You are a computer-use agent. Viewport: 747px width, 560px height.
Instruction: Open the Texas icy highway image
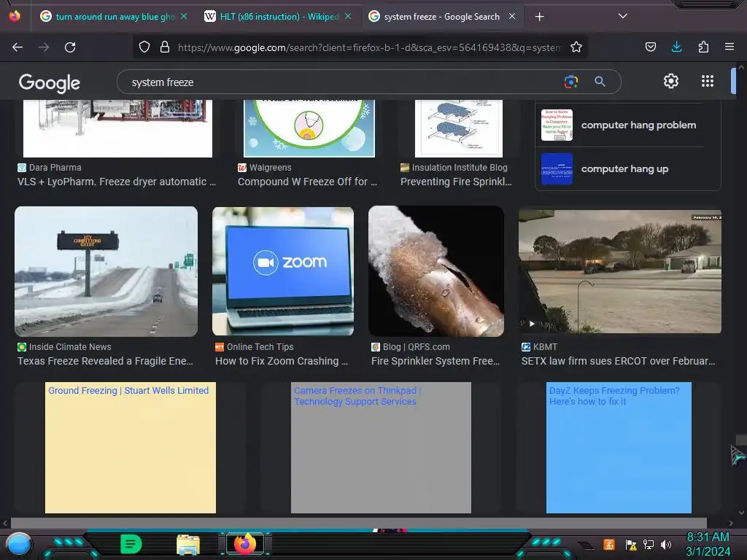107,271
